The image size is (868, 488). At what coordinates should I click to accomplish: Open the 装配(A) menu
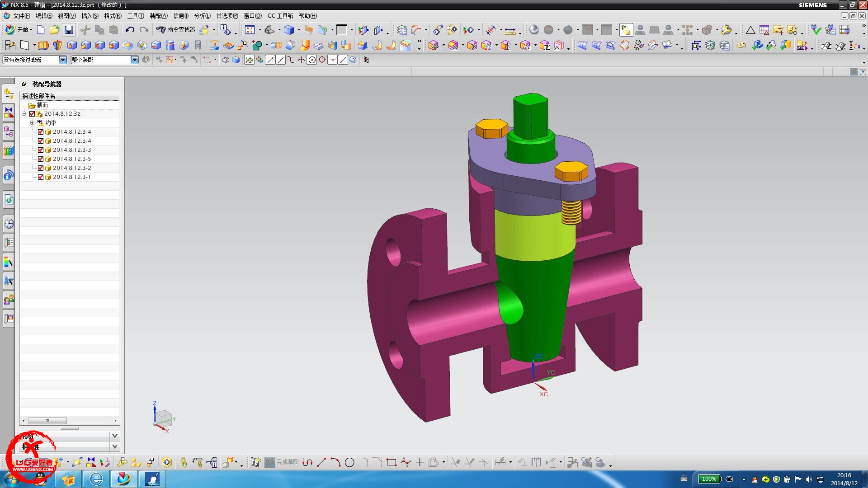[x=159, y=16]
